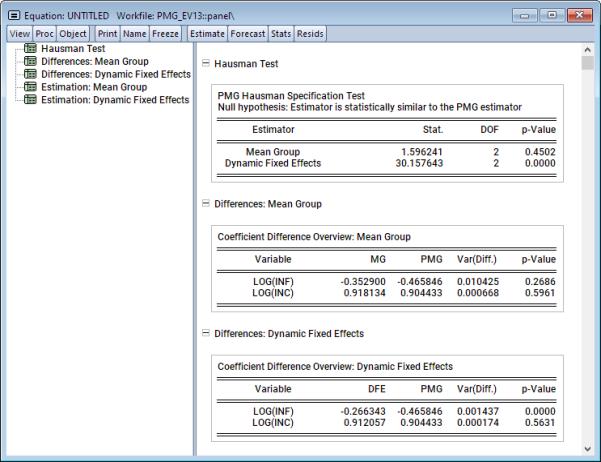Click the Object toolbar button

(74, 33)
